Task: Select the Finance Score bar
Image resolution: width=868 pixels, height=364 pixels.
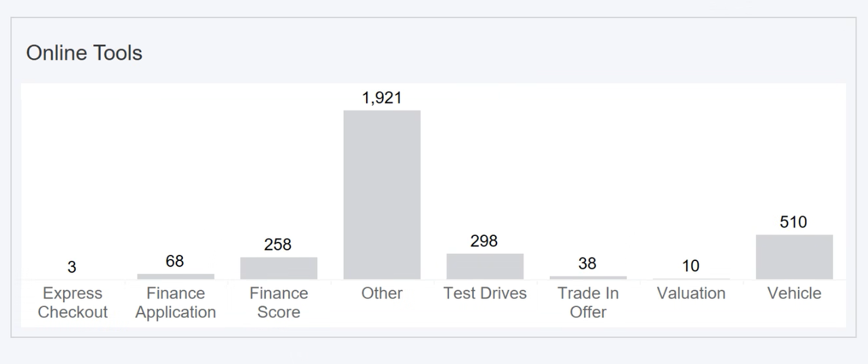Action: pyautogui.click(x=279, y=268)
